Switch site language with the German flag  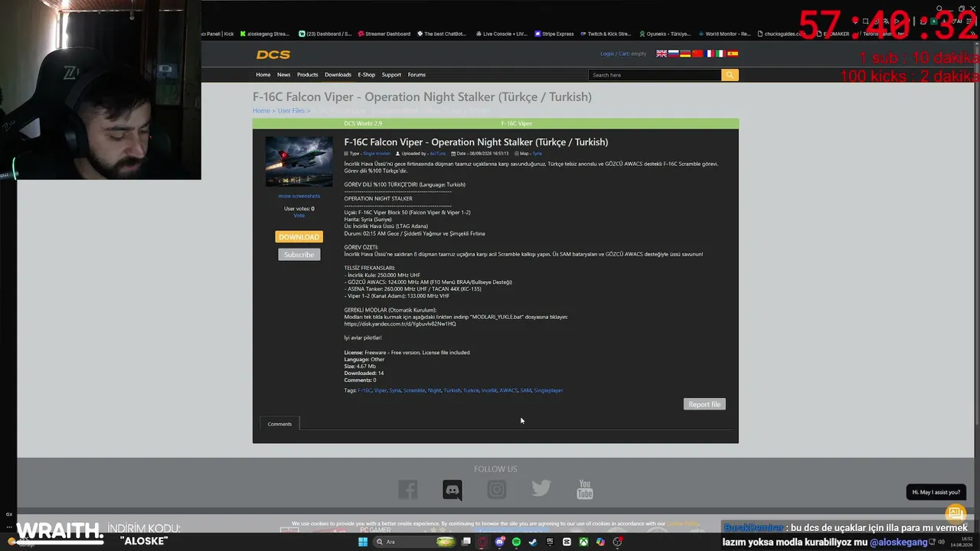(685, 54)
